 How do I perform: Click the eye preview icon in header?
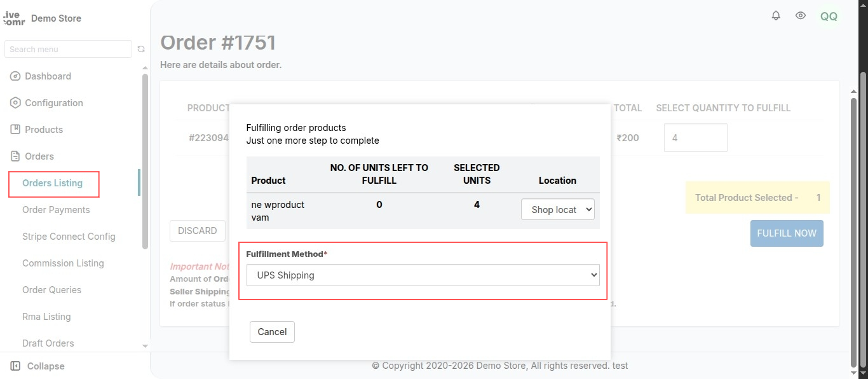point(801,16)
